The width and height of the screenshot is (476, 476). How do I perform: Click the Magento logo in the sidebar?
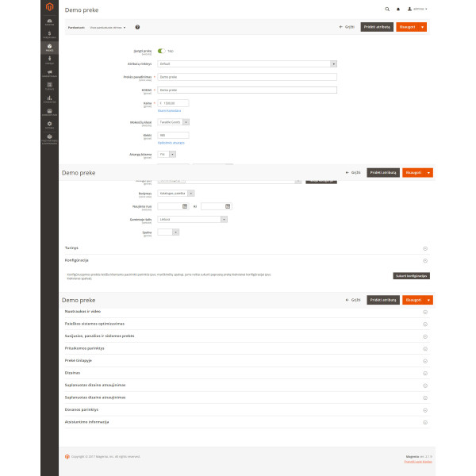[49, 6]
